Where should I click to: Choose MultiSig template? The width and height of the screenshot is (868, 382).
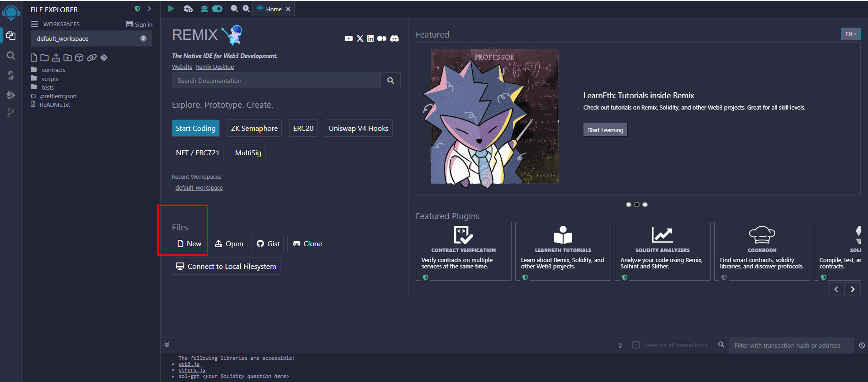point(248,153)
